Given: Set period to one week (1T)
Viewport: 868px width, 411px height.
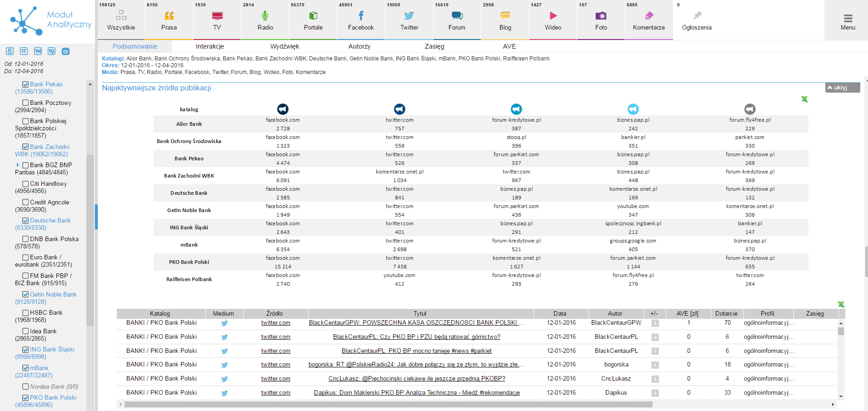Looking at the screenshot, I should pyautogui.click(x=24, y=51).
